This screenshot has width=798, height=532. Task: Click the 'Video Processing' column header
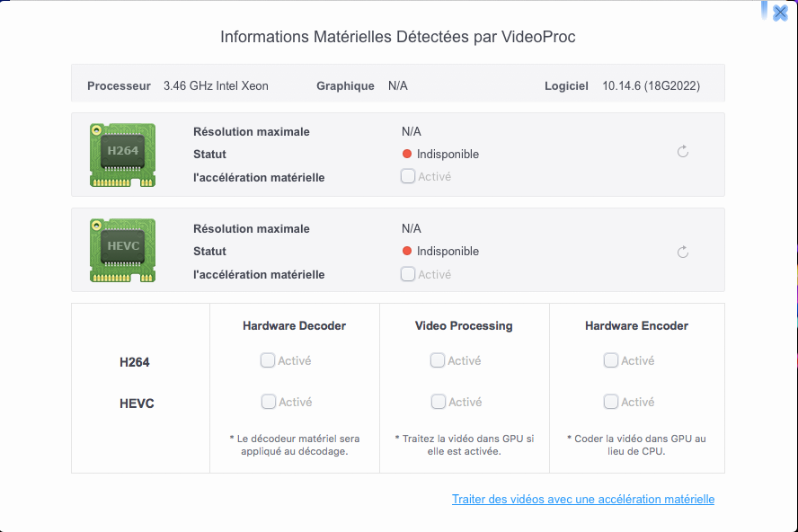pyautogui.click(x=464, y=326)
